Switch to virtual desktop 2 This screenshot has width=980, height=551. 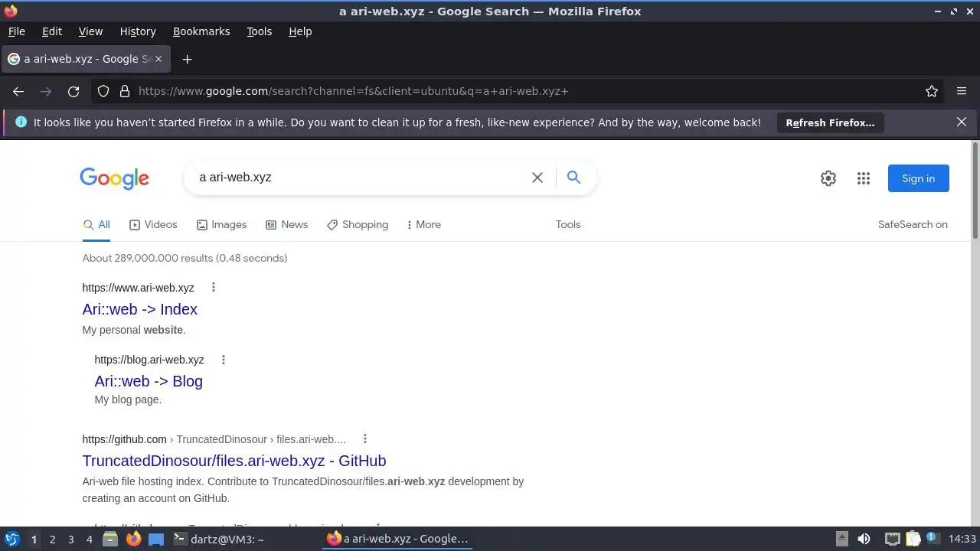(52, 539)
